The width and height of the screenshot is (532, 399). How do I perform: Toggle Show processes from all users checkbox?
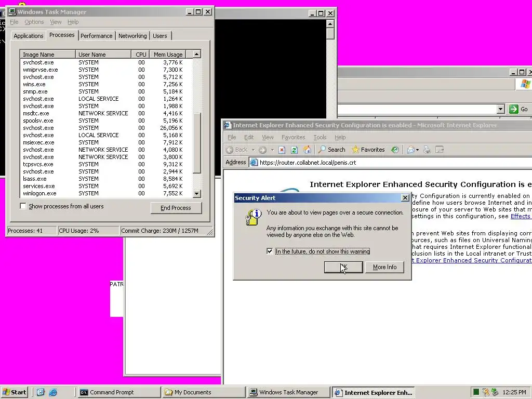[x=23, y=206]
